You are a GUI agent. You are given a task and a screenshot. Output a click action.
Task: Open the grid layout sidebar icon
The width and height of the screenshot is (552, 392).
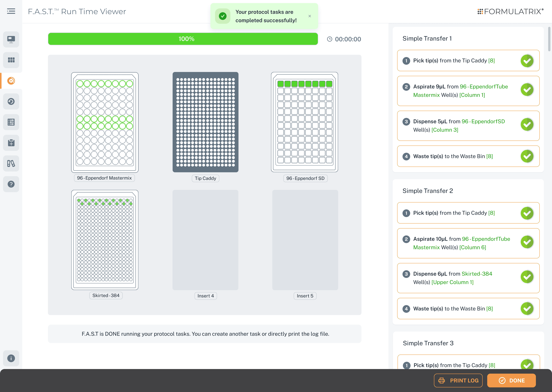coord(11,60)
